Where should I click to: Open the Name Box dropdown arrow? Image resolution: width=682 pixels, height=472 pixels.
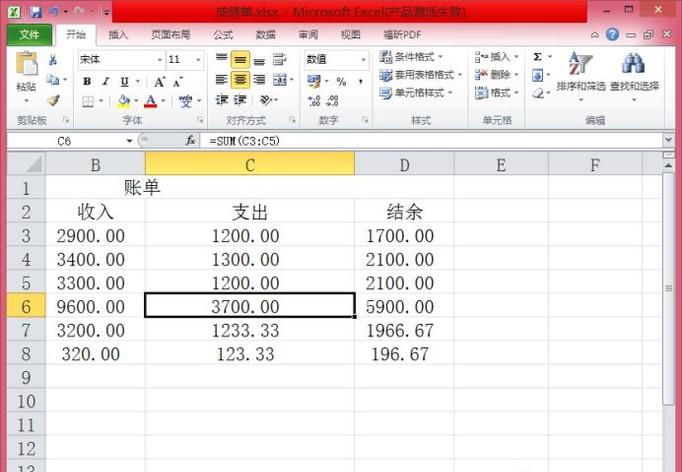(x=130, y=141)
